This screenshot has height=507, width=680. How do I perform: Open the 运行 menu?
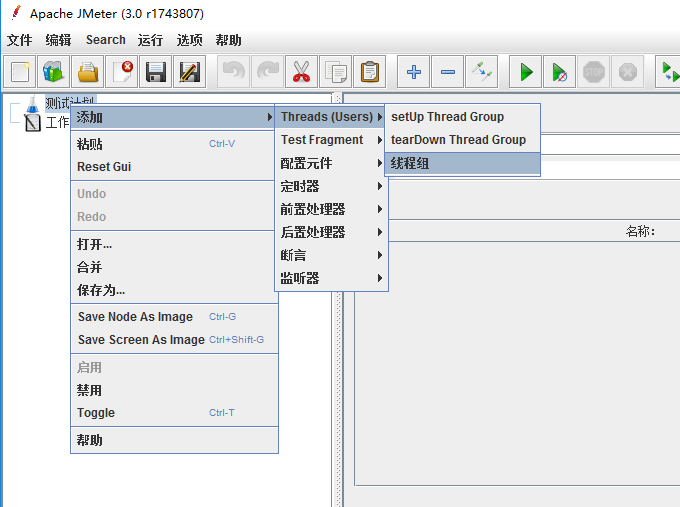pos(150,40)
